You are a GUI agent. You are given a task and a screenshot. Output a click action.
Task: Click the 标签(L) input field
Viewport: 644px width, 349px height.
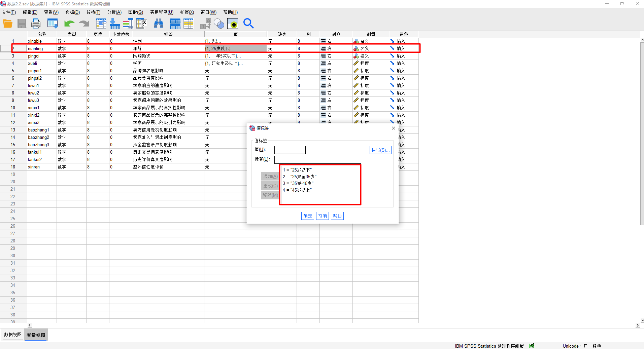[x=318, y=159]
